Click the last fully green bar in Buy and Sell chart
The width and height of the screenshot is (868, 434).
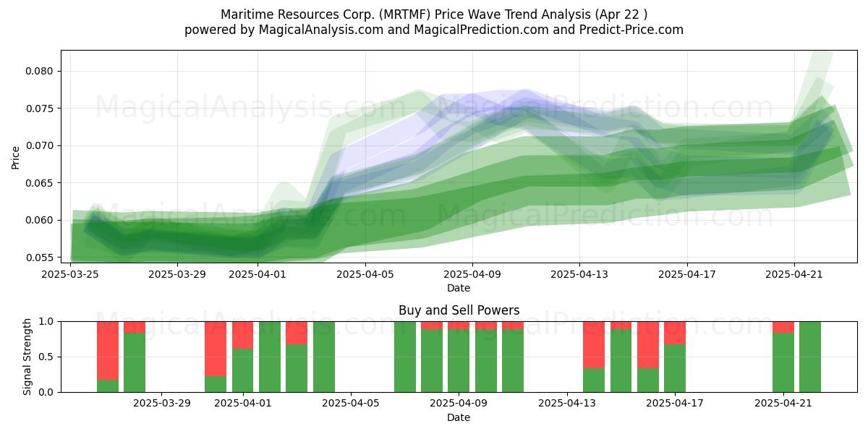click(810, 357)
